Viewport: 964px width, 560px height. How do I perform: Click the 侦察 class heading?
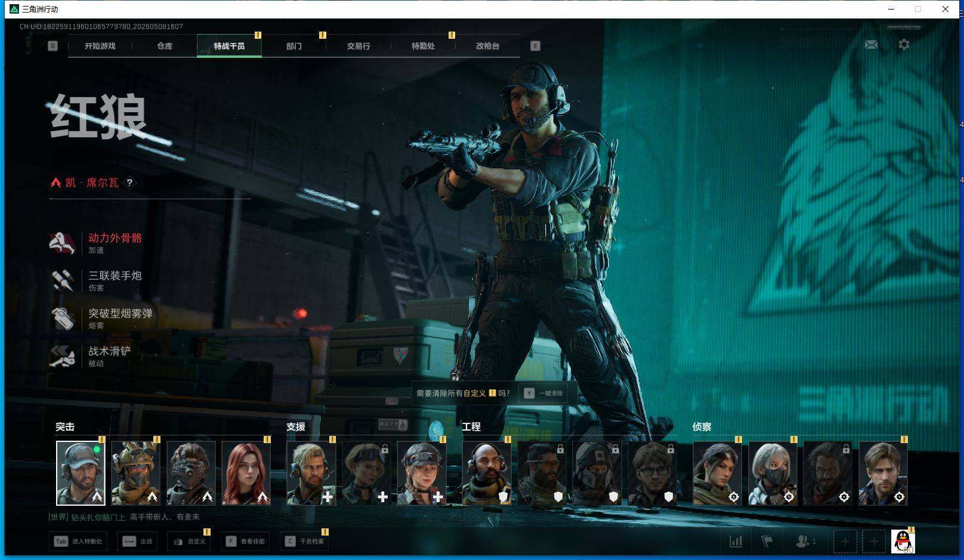click(702, 427)
